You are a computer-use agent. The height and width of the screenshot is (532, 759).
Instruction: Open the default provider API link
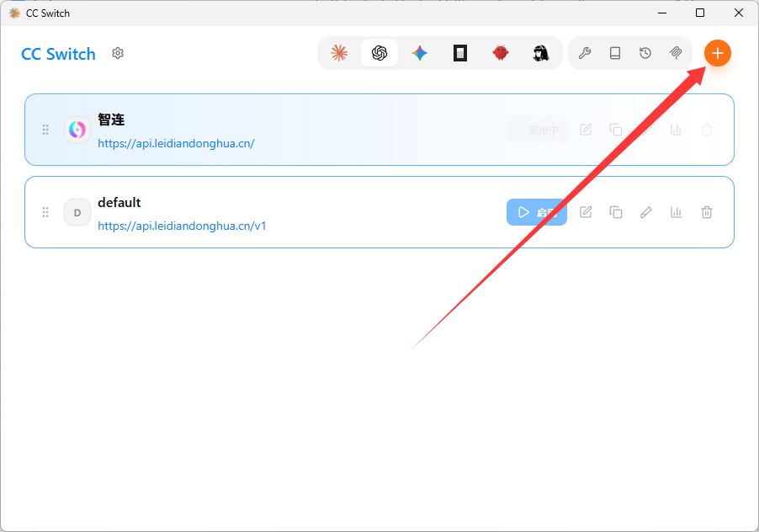[182, 226]
